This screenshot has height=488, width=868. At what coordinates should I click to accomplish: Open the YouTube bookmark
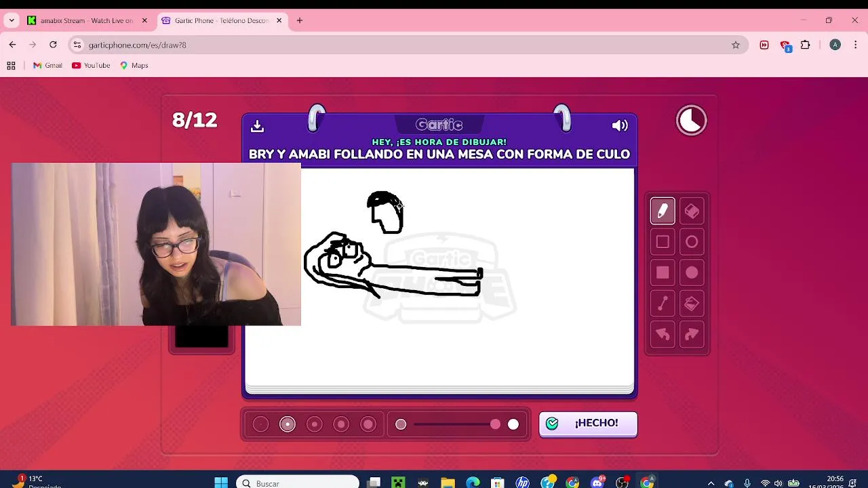(91, 66)
